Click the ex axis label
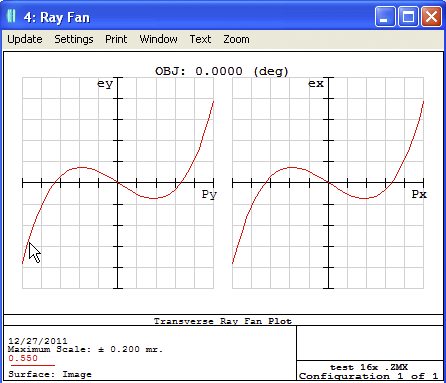 click(x=316, y=83)
